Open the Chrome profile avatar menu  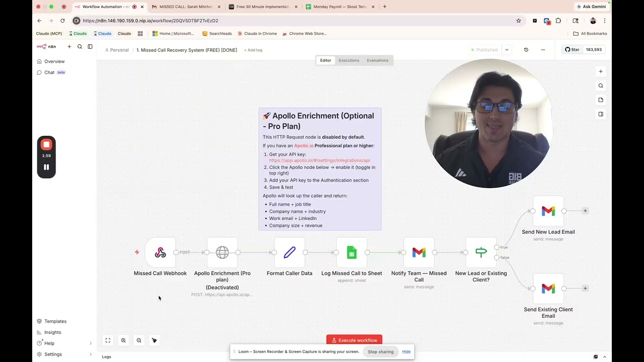pyautogui.click(x=593, y=21)
